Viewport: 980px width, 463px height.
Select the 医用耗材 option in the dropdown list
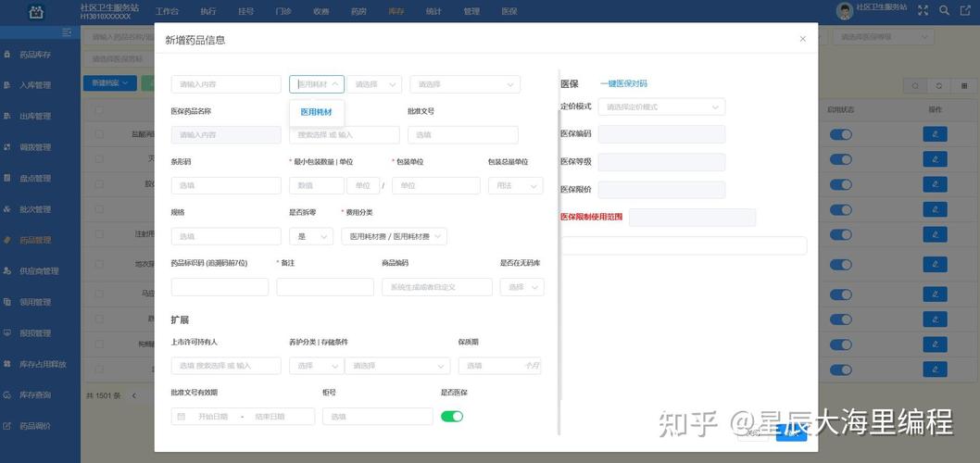coord(316,112)
